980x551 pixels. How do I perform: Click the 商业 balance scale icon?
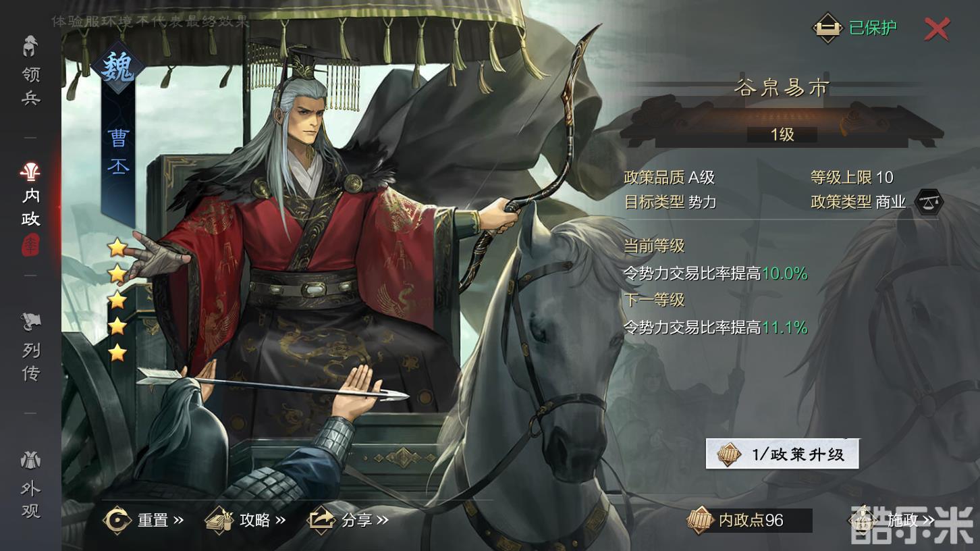pyautogui.click(x=929, y=202)
